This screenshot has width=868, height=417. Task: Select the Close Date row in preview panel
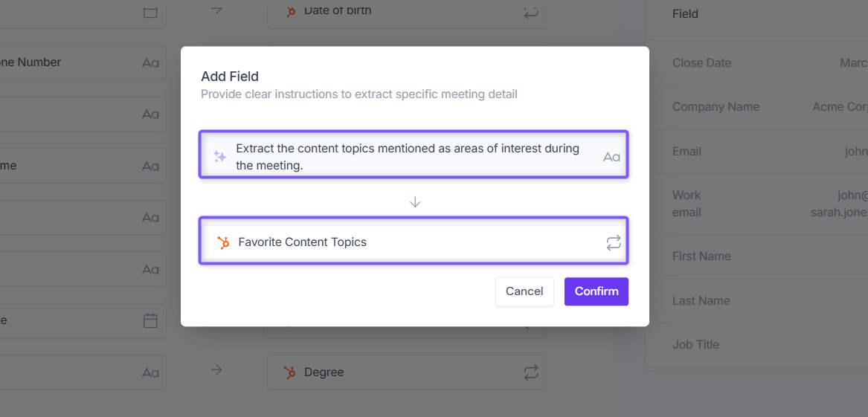pos(756,63)
